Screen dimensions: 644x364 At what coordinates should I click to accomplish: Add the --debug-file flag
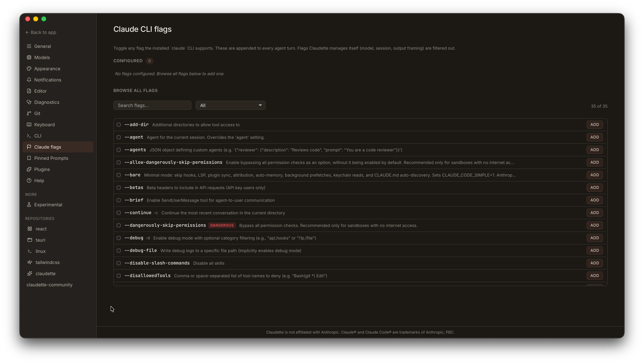(x=594, y=251)
